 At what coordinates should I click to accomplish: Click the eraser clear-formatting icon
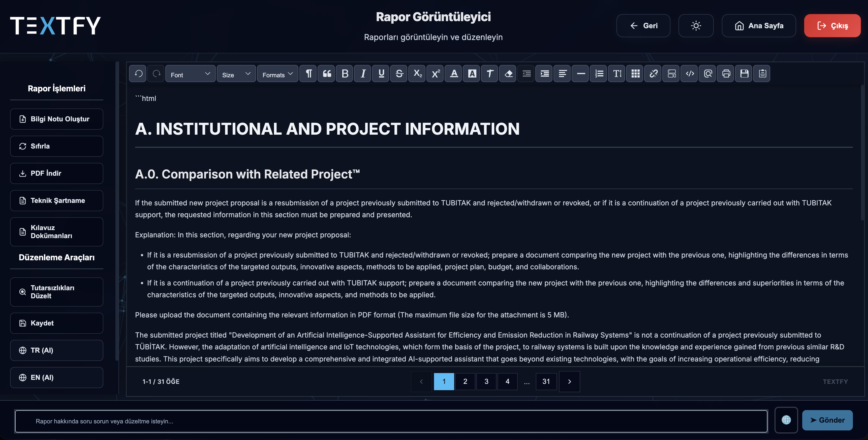coord(508,74)
